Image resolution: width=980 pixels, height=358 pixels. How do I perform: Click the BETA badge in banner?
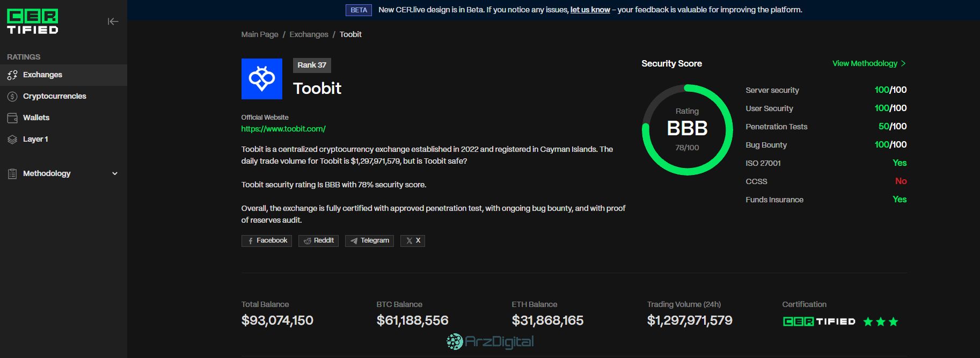point(359,10)
